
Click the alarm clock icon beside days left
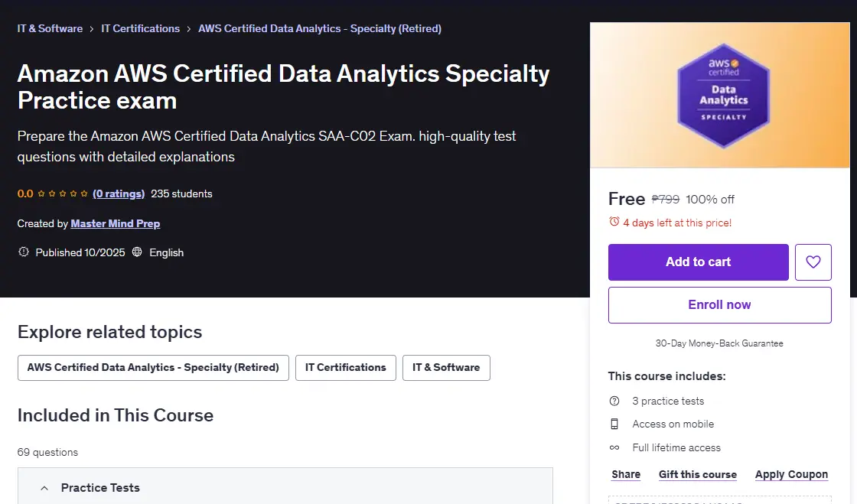(614, 222)
